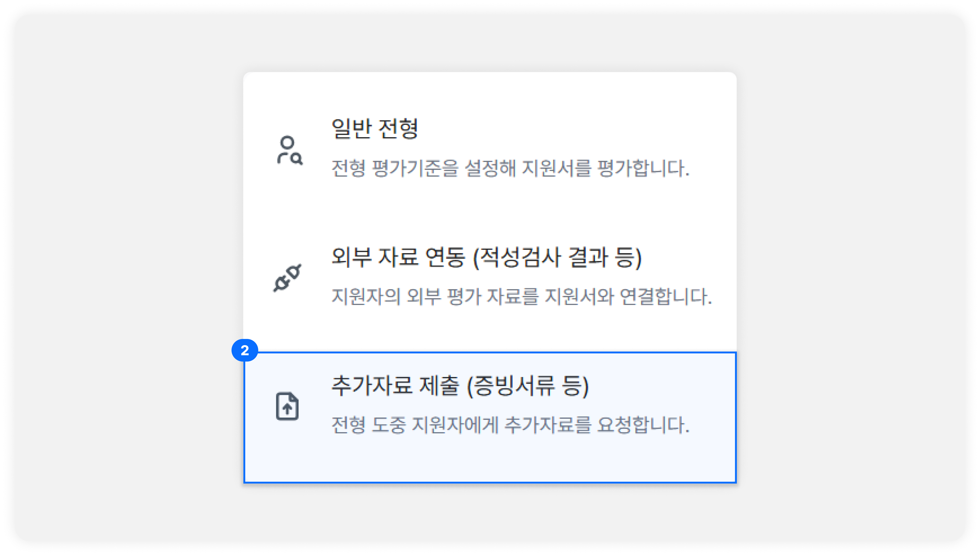Click the file upload icon for 추가자료 제출

[287, 406]
